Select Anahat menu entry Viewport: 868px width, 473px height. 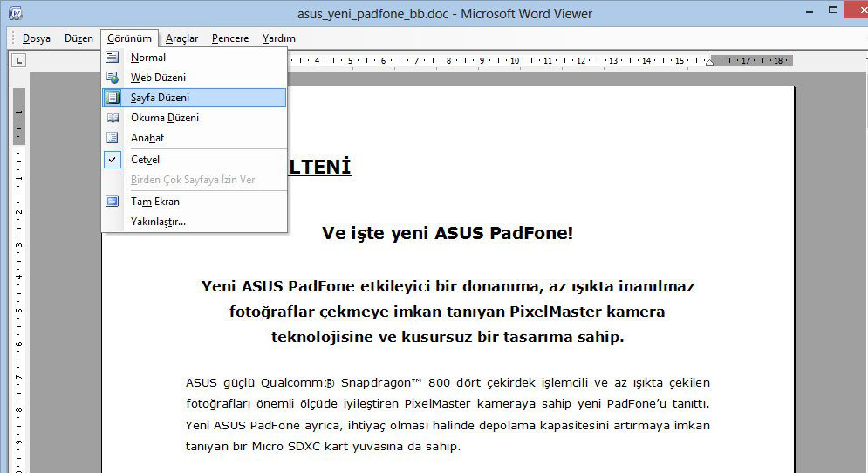pos(195,137)
